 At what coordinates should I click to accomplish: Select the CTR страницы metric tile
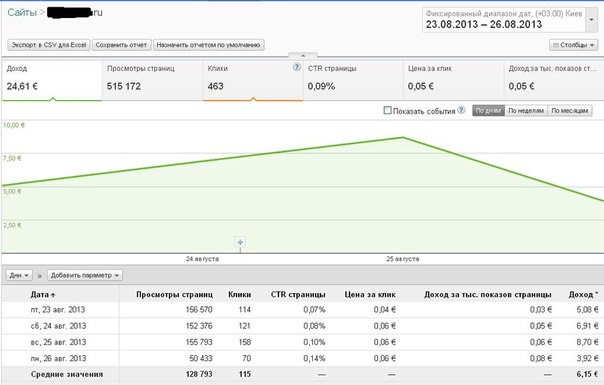[353, 80]
